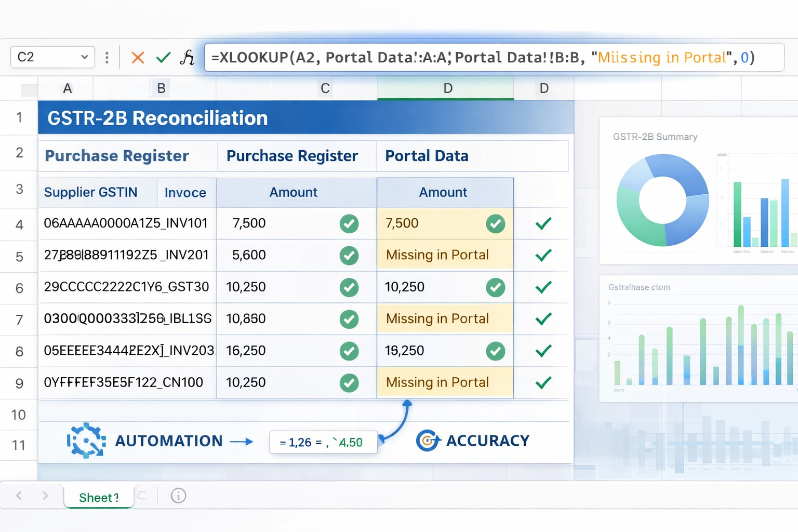This screenshot has height=532, width=798.
Task: Click the Missing in Portal cell in row 5
Action: click(444, 255)
